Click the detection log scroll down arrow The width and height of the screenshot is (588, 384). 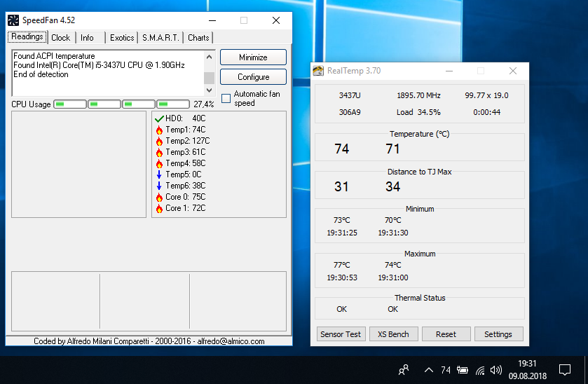point(210,90)
